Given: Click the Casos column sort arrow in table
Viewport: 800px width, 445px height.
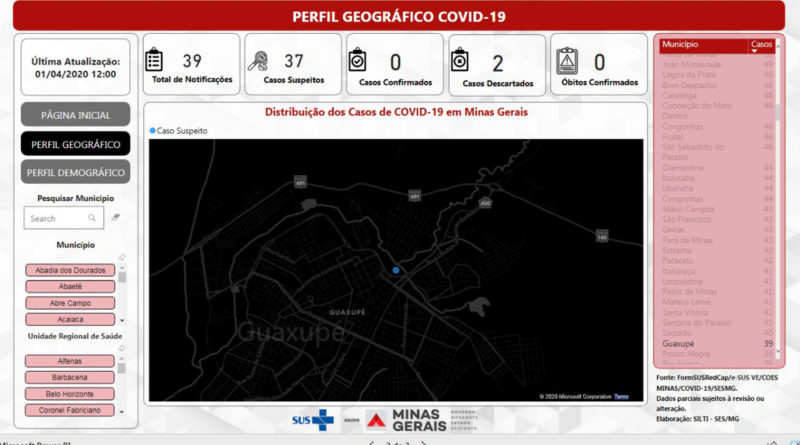Looking at the screenshot, I should pyautogui.click(x=754, y=51).
